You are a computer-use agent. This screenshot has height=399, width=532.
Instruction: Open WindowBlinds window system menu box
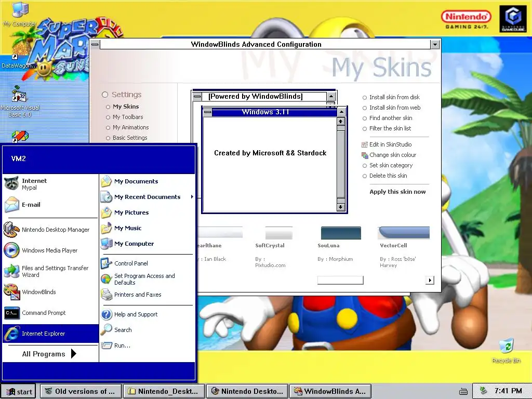click(95, 45)
